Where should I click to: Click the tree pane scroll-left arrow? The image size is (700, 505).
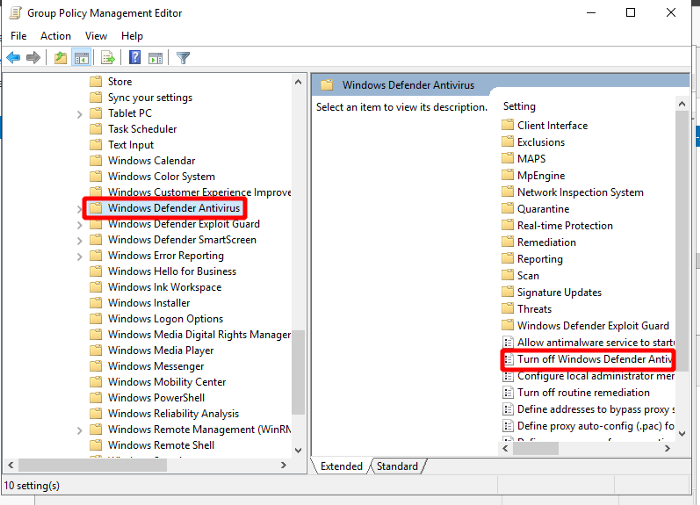[x=11, y=465]
